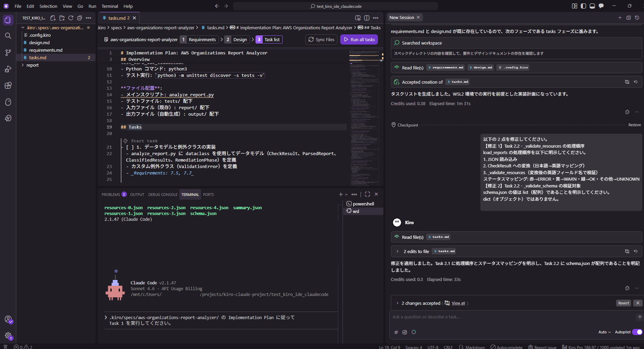The height and width of the screenshot is (349, 644).
Task: Open the Terminal menu
Action: pyautogui.click(x=110, y=6)
